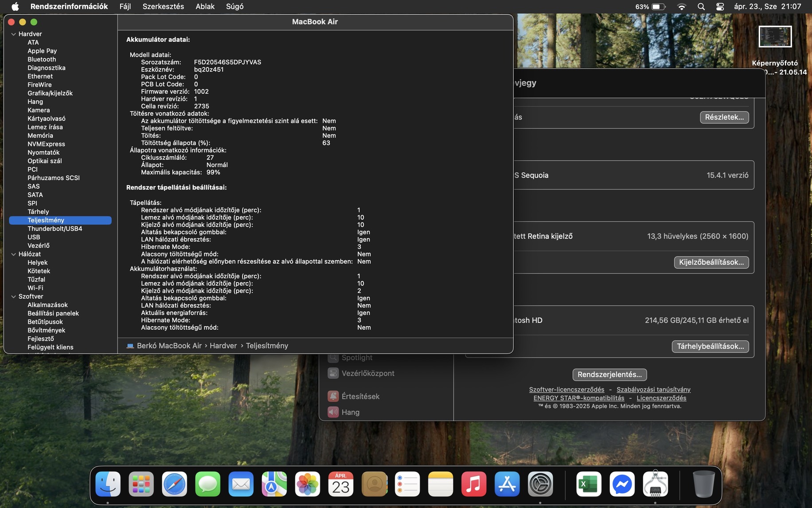This screenshot has width=812, height=508.
Task: Click the Rendszerjelentés... button
Action: click(x=609, y=374)
